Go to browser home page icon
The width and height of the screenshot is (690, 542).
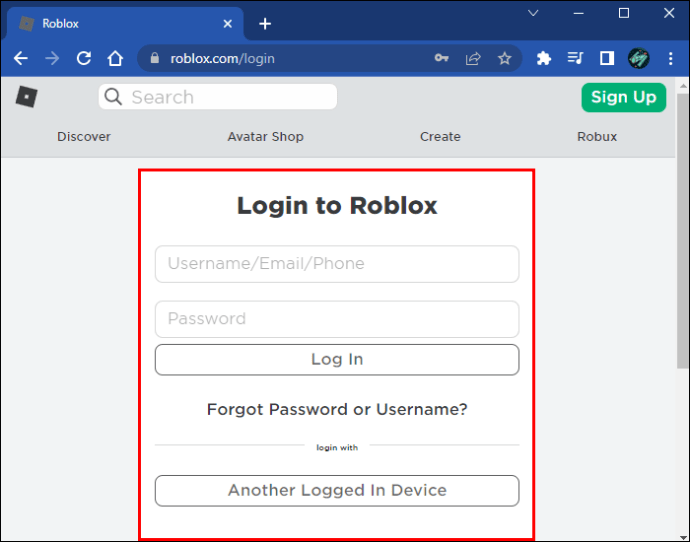coord(115,58)
